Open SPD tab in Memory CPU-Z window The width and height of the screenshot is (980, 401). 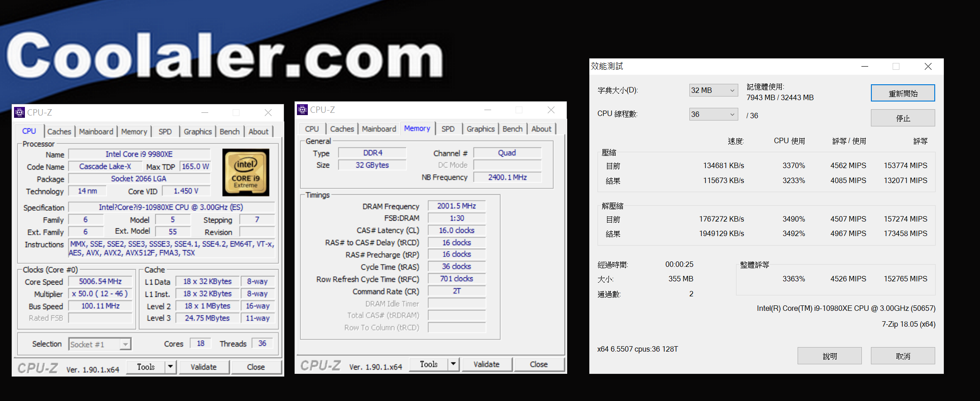448,129
